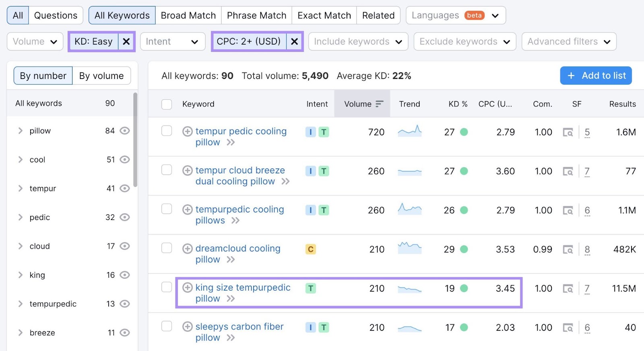The image size is (644, 351).
Task: Hide the tempur keyword group
Action: tap(125, 188)
